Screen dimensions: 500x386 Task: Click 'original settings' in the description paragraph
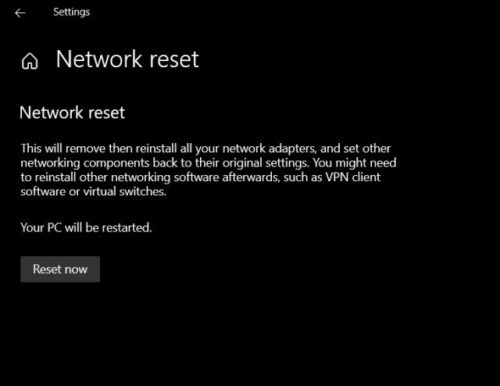(x=265, y=163)
